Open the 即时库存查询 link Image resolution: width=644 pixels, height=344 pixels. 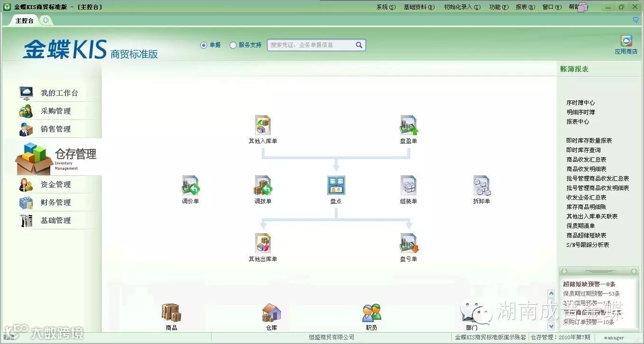point(583,150)
